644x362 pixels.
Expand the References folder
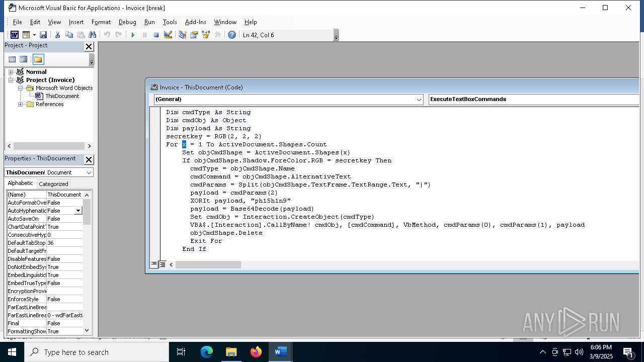pyautogui.click(x=21, y=104)
